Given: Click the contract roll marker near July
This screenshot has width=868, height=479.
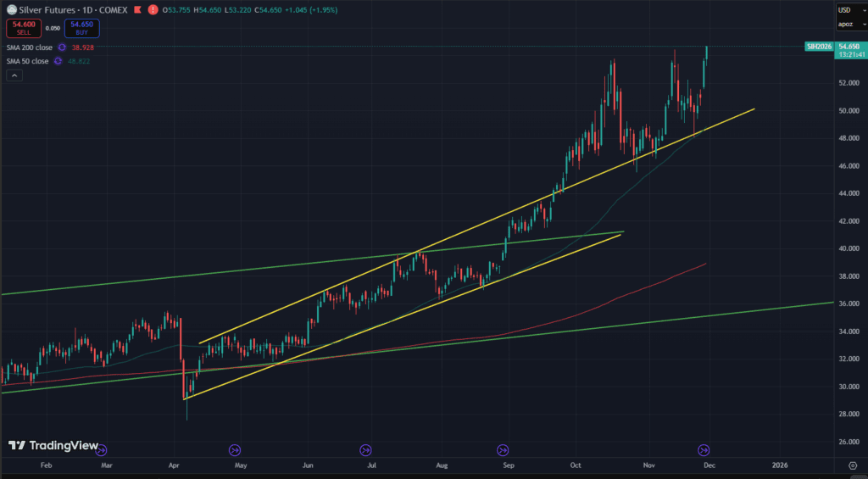Looking at the screenshot, I should click(366, 449).
